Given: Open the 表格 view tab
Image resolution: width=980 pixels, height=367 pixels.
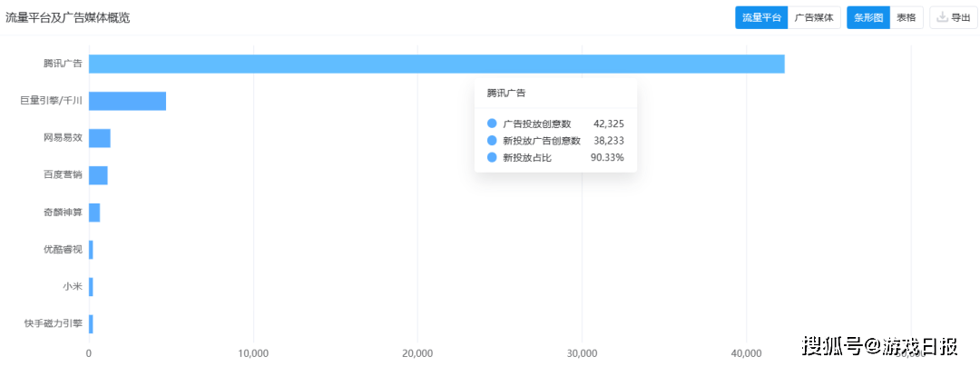Looking at the screenshot, I should click(906, 17).
